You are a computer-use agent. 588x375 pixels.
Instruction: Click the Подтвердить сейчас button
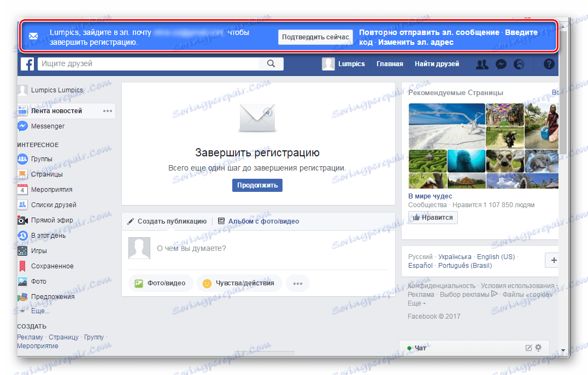click(x=315, y=37)
